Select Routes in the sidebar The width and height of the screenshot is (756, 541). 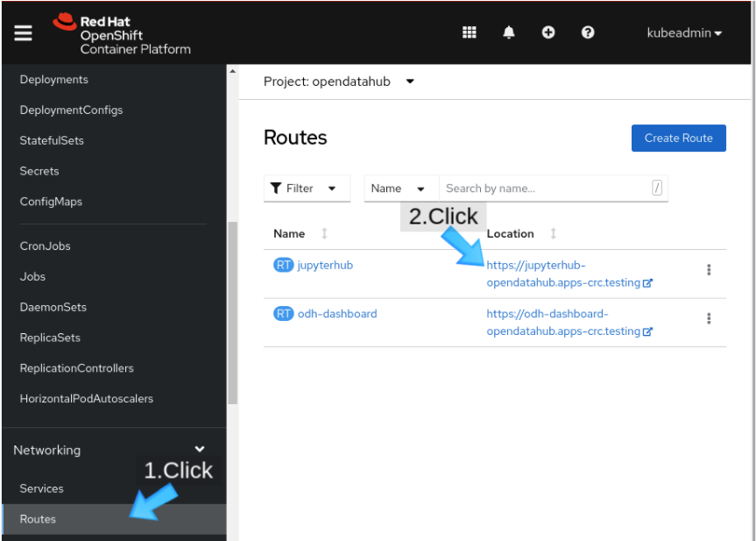(38, 519)
